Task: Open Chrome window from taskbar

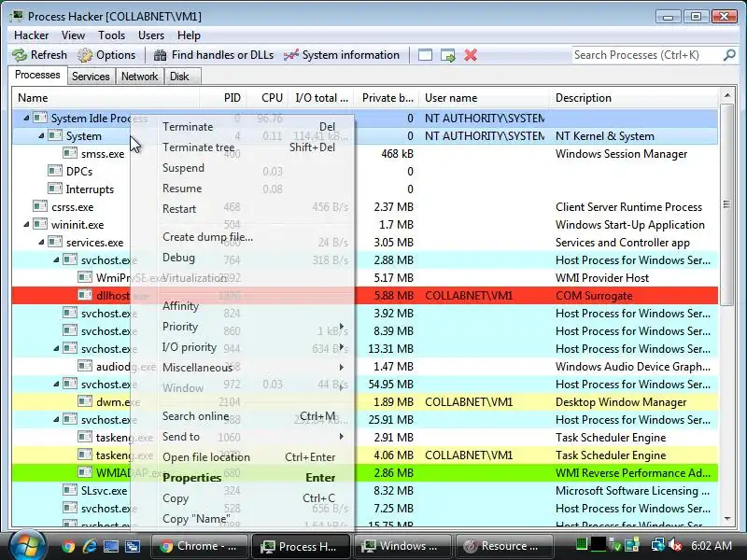Action: pos(200,546)
